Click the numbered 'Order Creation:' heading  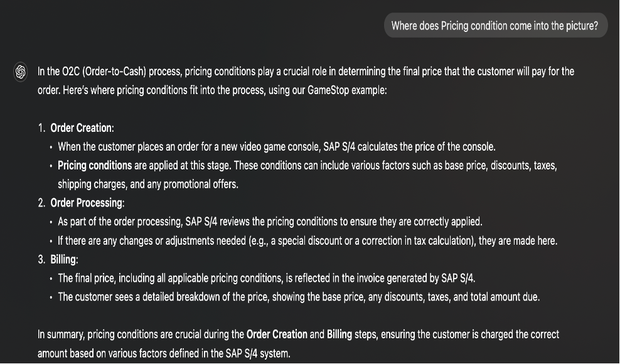click(x=82, y=128)
